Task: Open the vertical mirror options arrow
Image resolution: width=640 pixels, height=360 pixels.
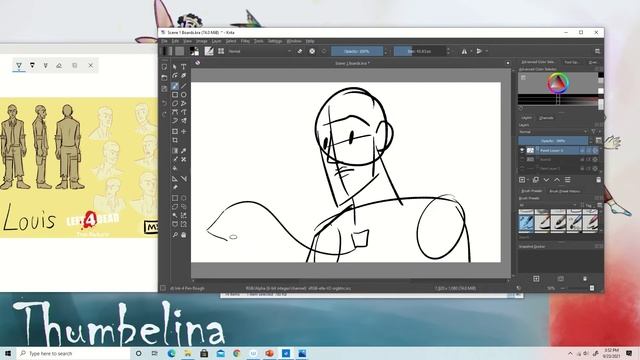Action: coord(486,51)
